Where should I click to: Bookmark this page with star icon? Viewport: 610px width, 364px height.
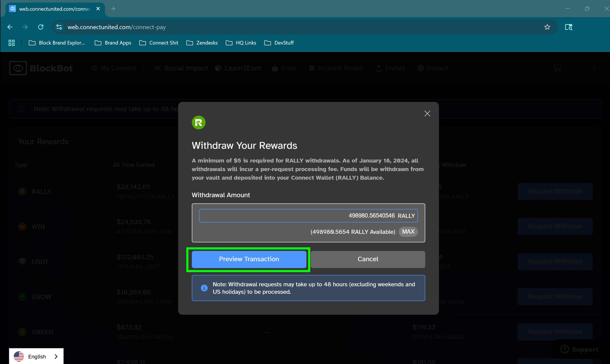[547, 27]
